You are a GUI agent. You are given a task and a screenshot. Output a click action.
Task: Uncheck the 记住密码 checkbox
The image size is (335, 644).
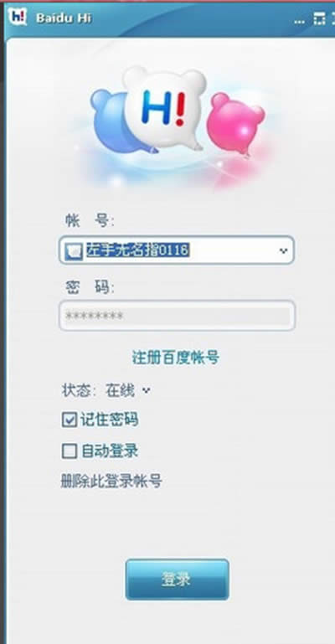click(x=70, y=420)
